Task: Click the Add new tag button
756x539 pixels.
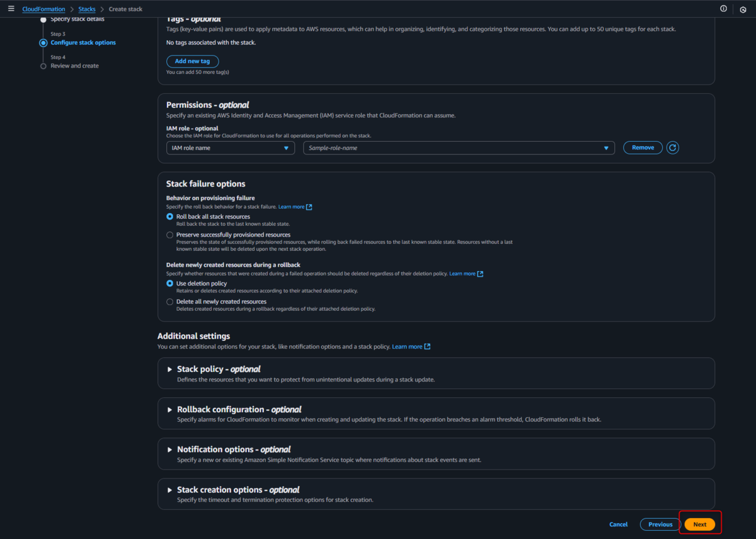Action: [192, 61]
